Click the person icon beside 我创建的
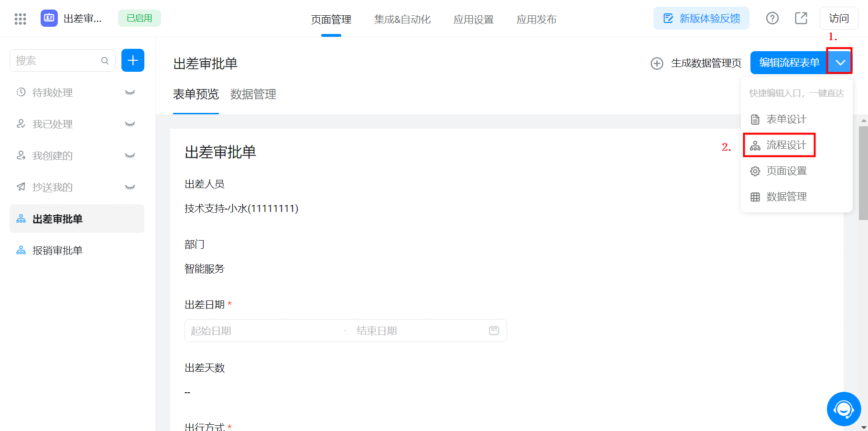 tap(21, 155)
